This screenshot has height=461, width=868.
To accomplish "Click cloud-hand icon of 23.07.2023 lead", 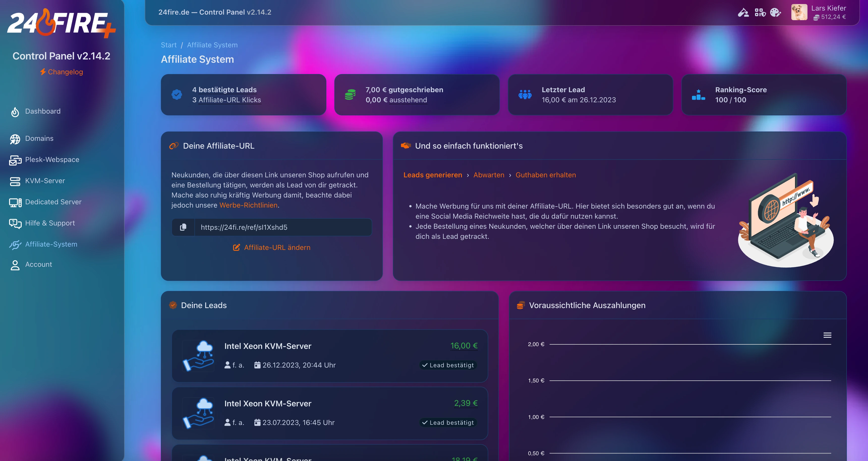I will 198,413.
